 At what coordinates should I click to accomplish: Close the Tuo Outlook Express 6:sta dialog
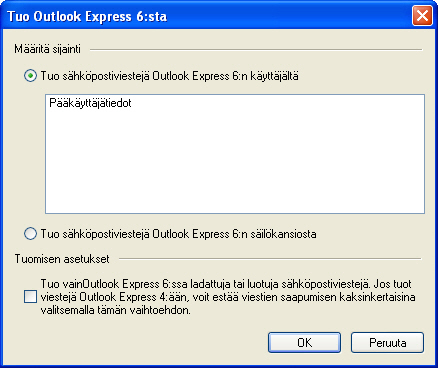[422, 15]
